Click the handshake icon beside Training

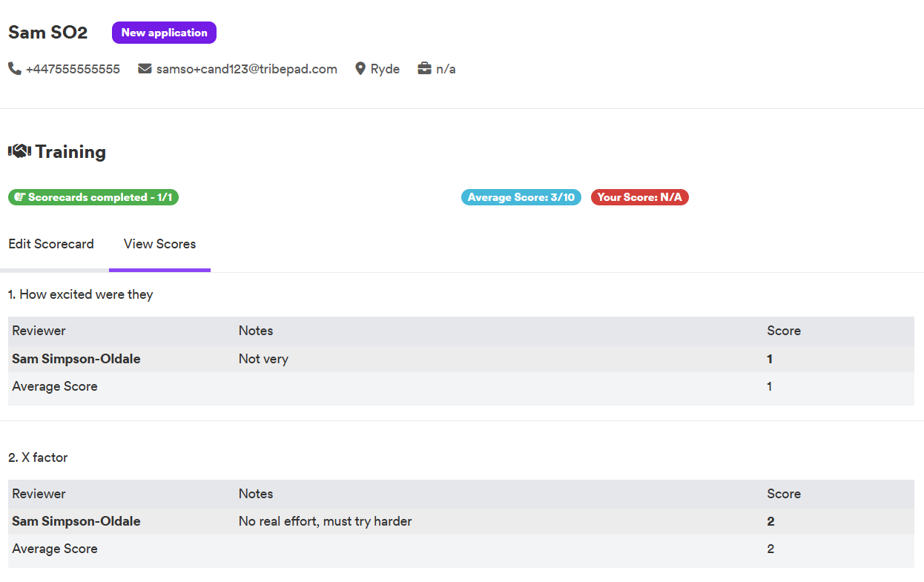pos(19,151)
